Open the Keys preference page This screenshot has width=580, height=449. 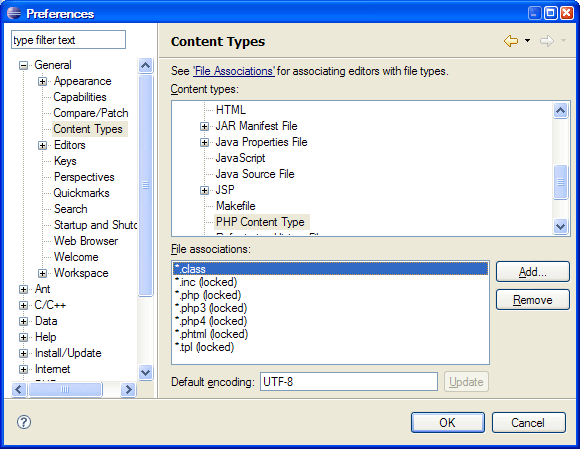coord(65,161)
